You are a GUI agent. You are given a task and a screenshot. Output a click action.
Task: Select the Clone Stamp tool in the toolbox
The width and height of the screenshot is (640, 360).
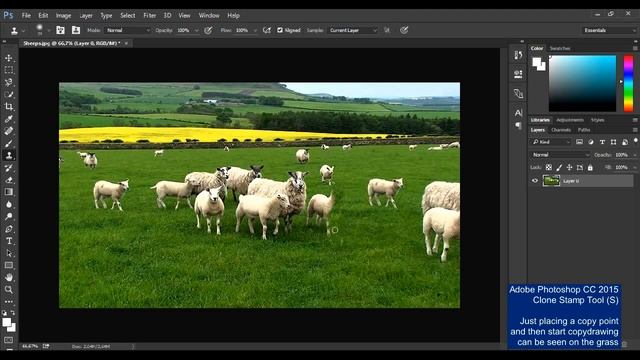(x=9, y=155)
